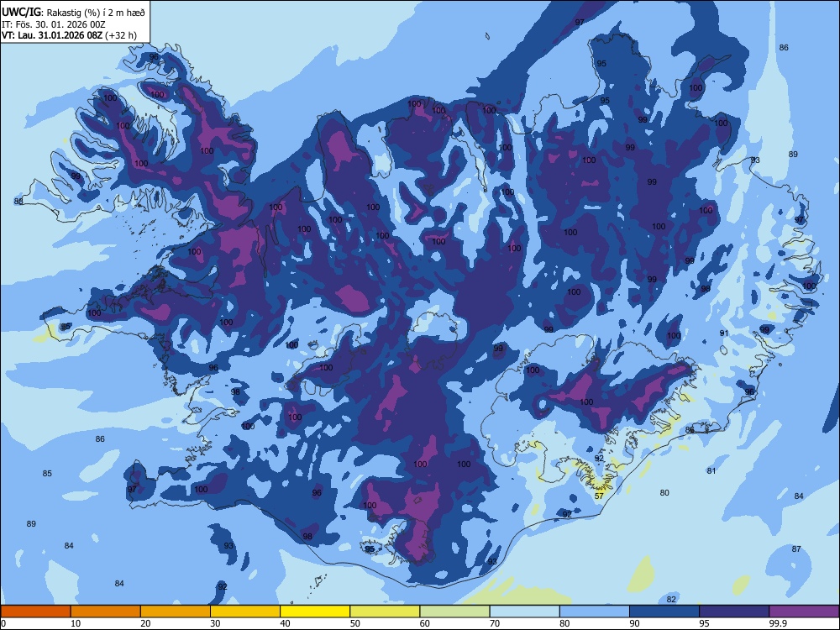This screenshot has height=630, width=840.
Task: Click the '99.9' legend scale label
Action: [777, 623]
